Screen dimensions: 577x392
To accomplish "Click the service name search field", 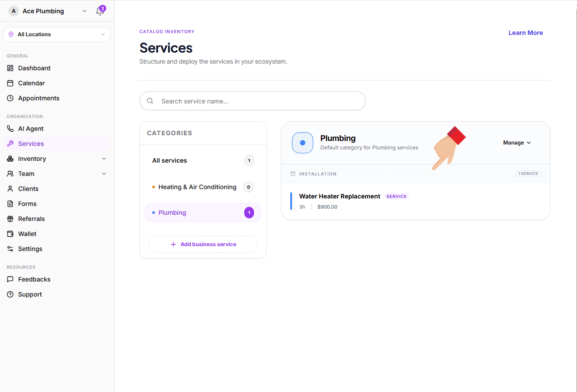I will (252, 101).
